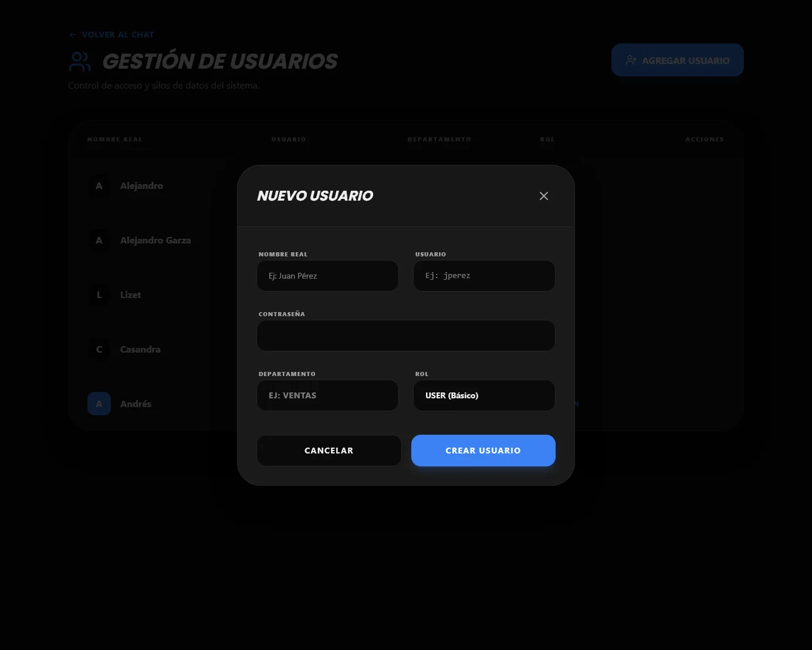This screenshot has height=650, width=812.
Task: Click the Contraseña field label
Action: coord(282,314)
